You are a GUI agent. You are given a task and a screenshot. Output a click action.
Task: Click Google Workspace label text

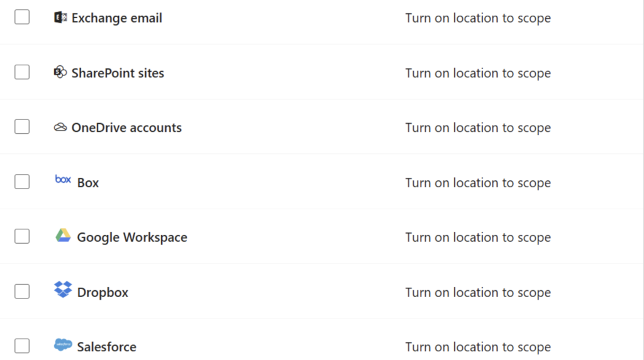[x=132, y=237]
